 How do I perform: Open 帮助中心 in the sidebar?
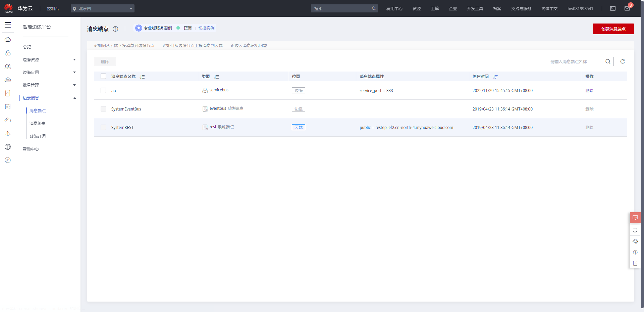[31, 149]
